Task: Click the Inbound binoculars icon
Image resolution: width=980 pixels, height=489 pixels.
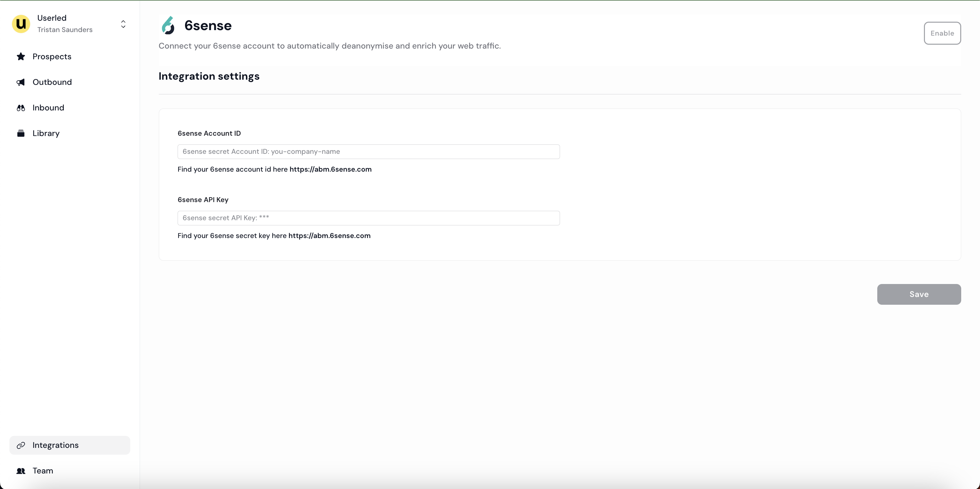Action: tap(21, 108)
